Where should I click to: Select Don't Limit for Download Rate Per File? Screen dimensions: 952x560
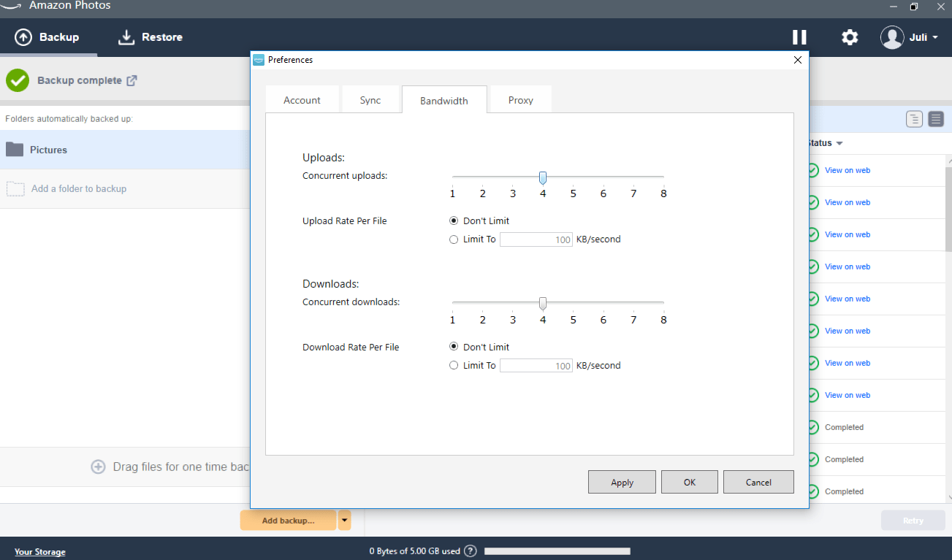click(x=454, y=347)
